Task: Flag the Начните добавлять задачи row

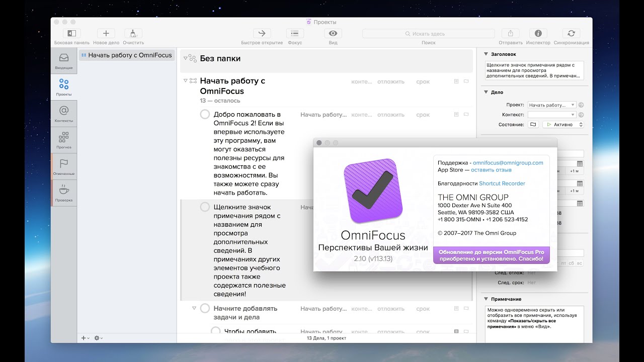Action: pos(466,309)
